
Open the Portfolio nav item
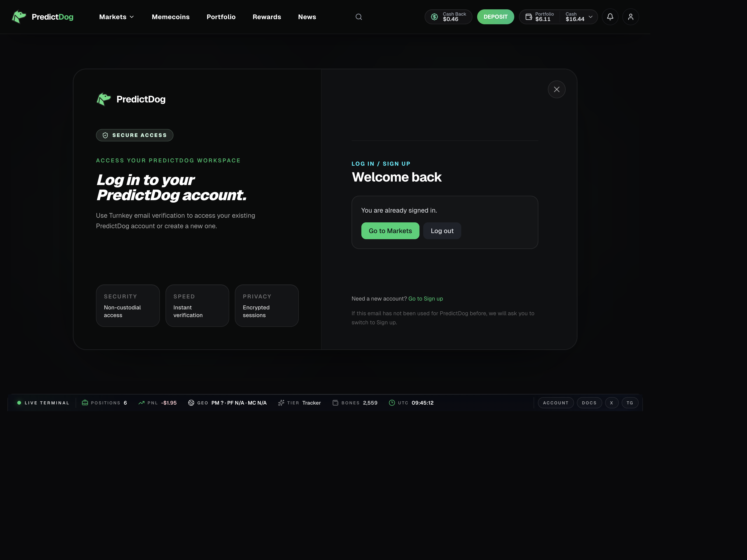click(221, 17)
